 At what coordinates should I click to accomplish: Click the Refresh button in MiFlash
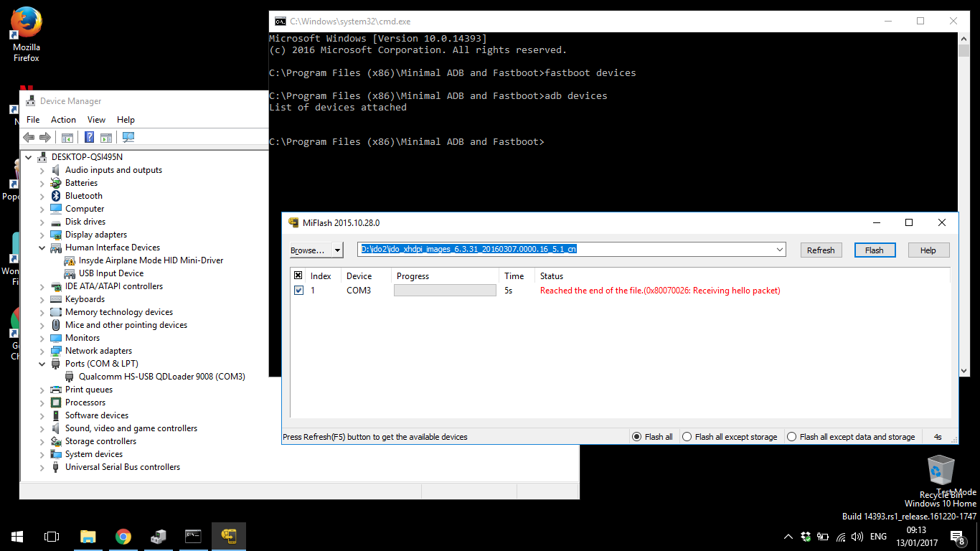click(x=820, y=250)
